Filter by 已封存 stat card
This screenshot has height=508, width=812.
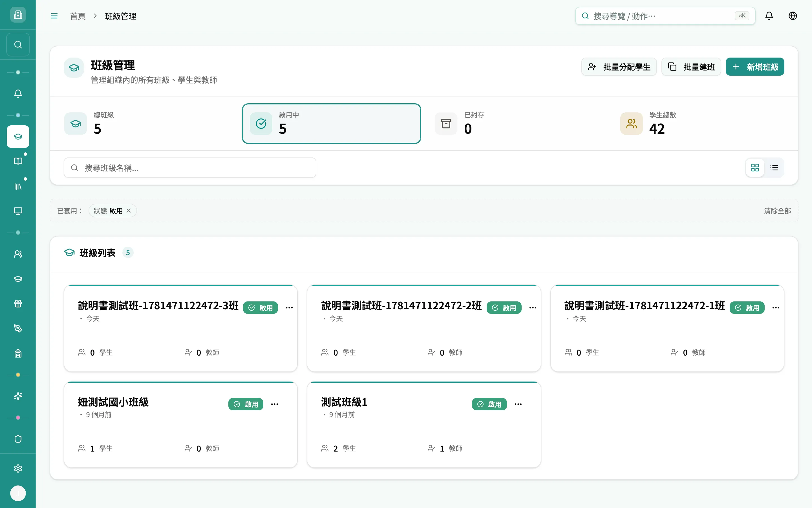click(517, 124)
